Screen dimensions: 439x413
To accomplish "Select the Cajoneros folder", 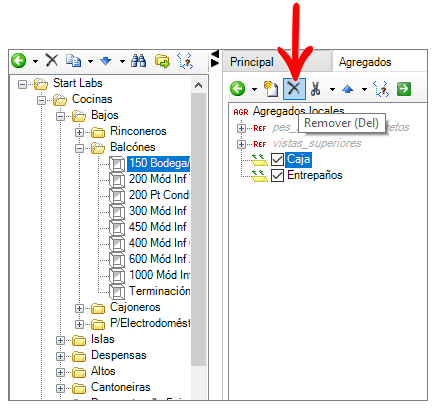I will click(x=135, y=307).
